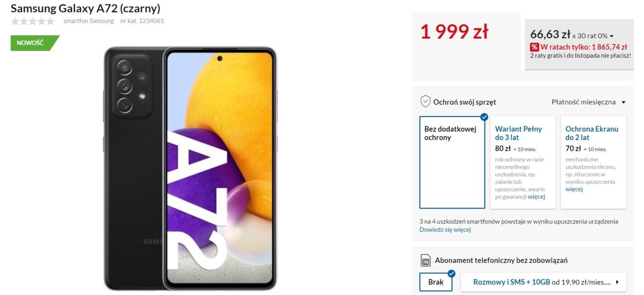Click the blue checkmark on Brak option
The width and height of the screenshot is (644, 295).
pyautogui.click(x=451, y=273)
